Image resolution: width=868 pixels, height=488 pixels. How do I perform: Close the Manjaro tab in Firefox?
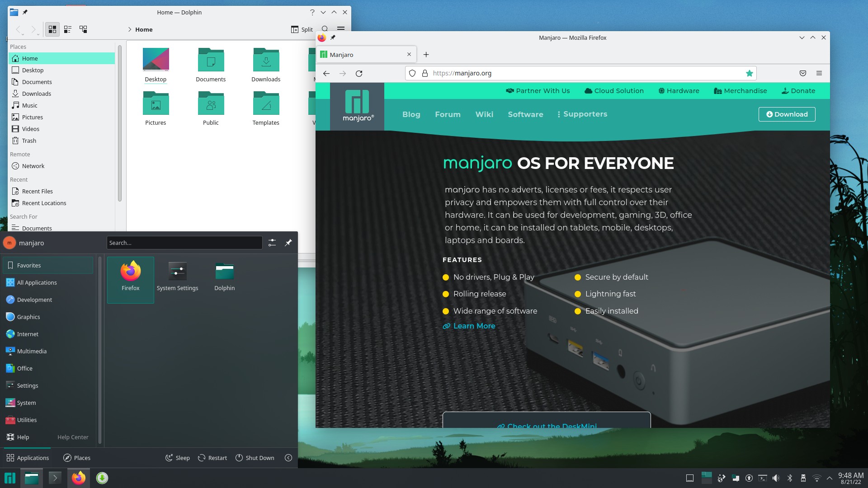(409, 54)
